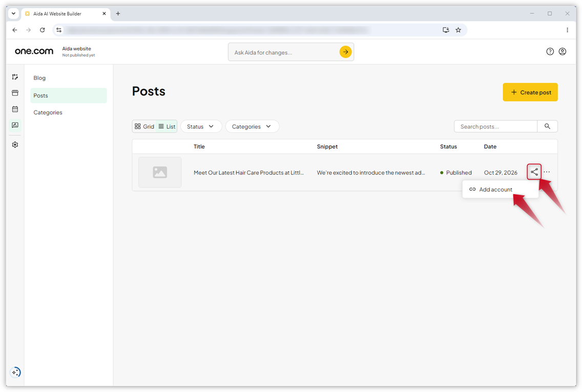582x392 pixels.
Task: Click the one.com logo
Action: click(x=34, y=51)
